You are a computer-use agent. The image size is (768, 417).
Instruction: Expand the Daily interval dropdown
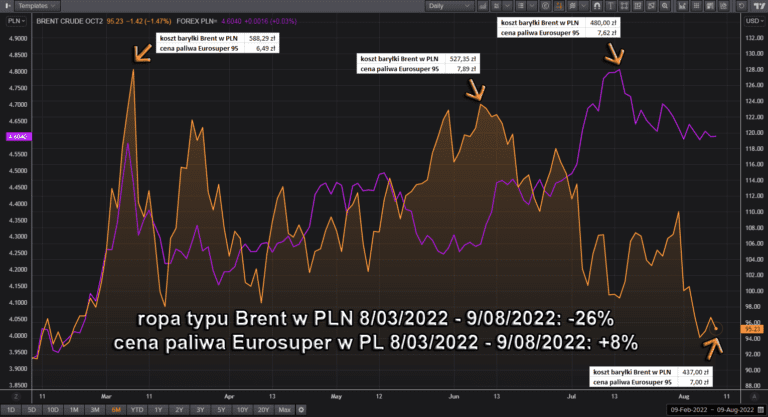[x=446, y=6]
